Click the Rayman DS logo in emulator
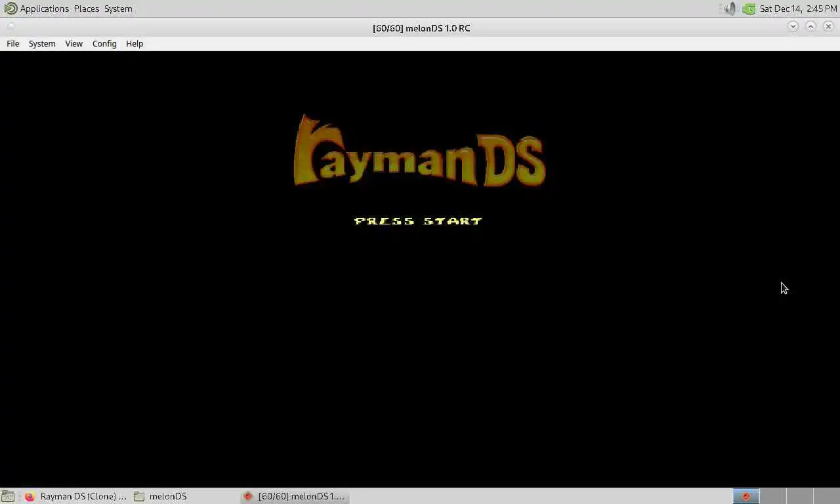Screen dimensions: 840x504 click(419, 151)
